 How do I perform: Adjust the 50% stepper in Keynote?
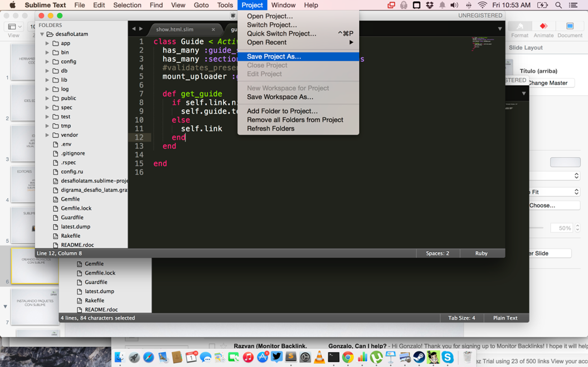click(x=577, y=228)
